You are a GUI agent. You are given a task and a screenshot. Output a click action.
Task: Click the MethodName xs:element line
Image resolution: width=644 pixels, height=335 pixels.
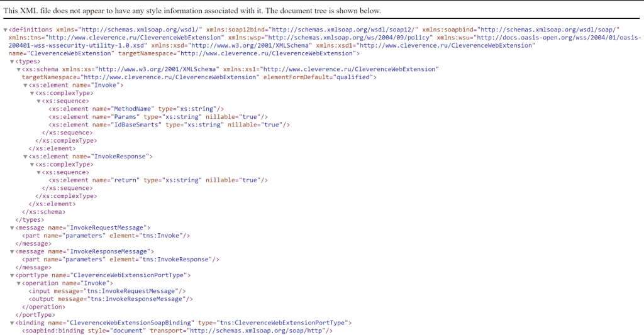(x=136, y=109)
